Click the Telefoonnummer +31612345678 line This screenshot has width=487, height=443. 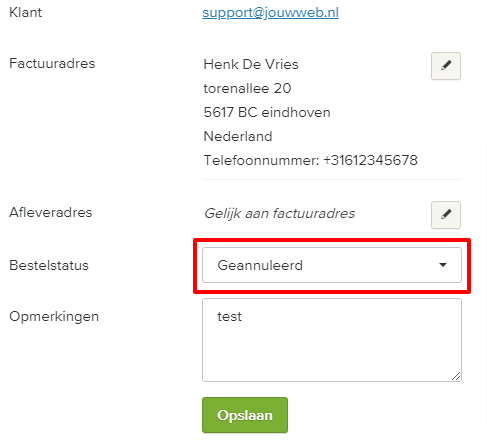click(x=311, y=160)
